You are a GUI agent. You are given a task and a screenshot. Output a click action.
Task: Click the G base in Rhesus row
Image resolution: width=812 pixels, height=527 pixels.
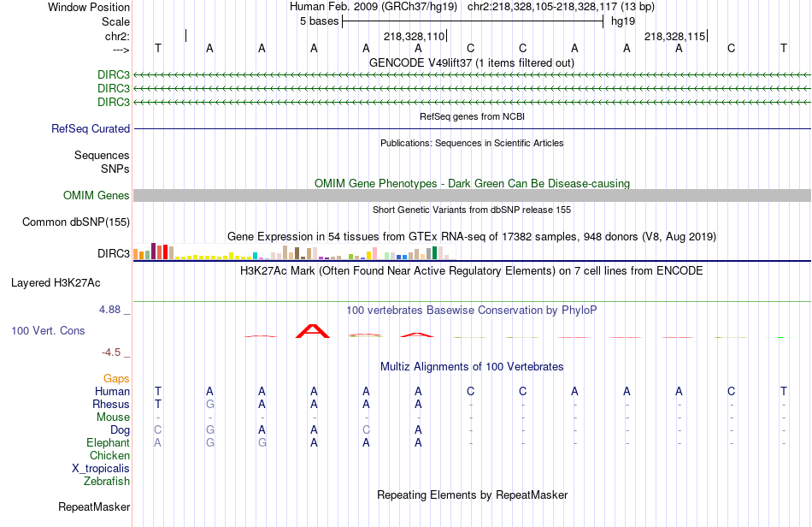point(209,404)
